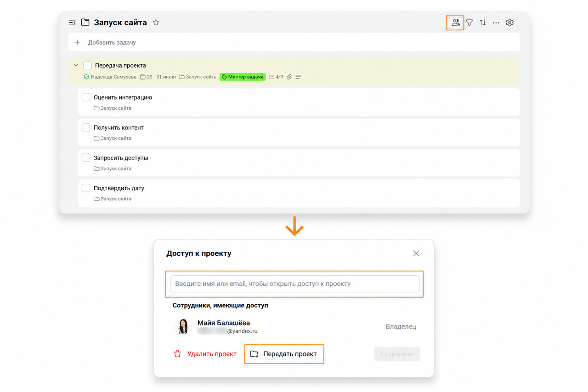The height and width of the screenshot is (392, 588).
Task: Open the project access people icon
Action: point(455,23)
